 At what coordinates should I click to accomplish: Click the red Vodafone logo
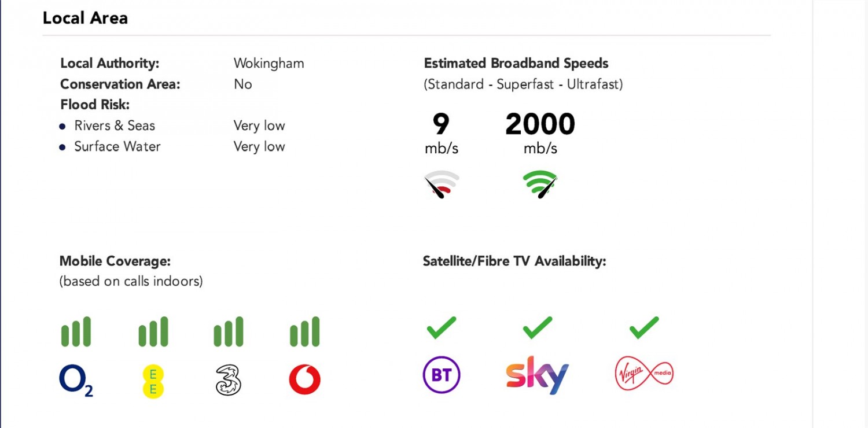click(x=304, y=379)
